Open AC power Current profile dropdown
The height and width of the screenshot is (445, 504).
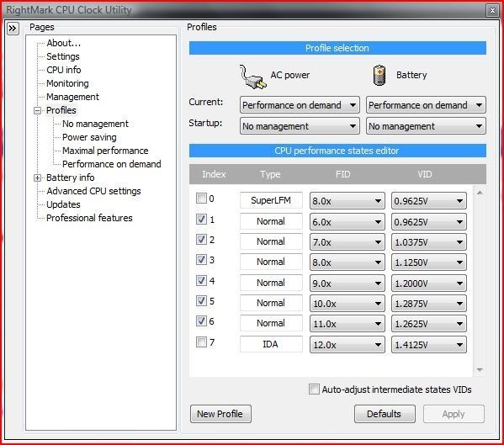click(300, 105)
